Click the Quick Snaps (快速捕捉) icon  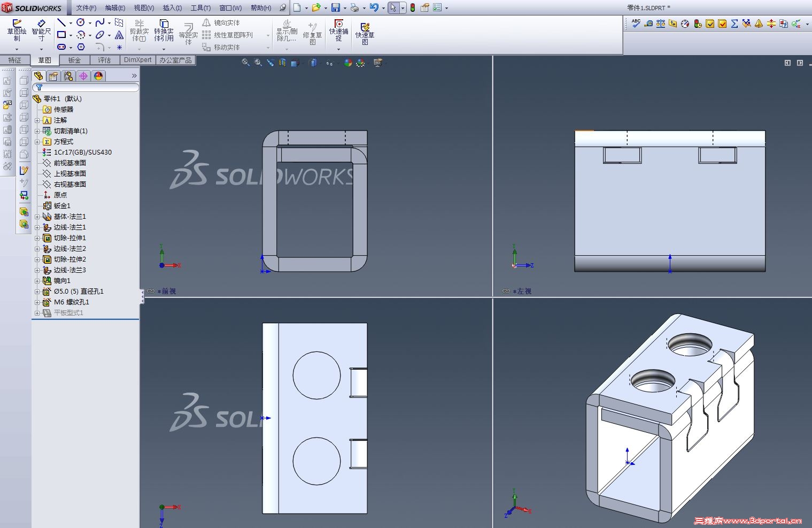(339, 23)
